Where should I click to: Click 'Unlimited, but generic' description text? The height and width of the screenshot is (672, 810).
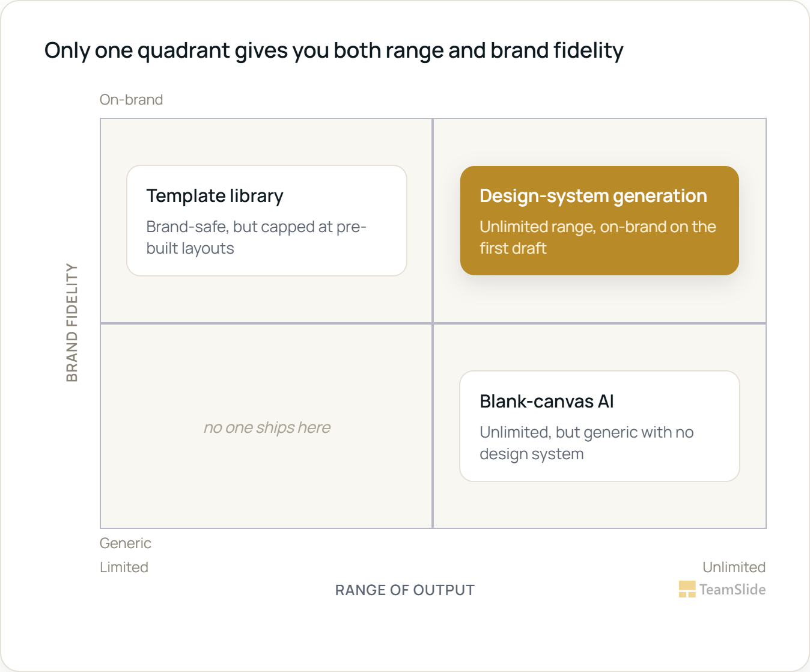586,443
